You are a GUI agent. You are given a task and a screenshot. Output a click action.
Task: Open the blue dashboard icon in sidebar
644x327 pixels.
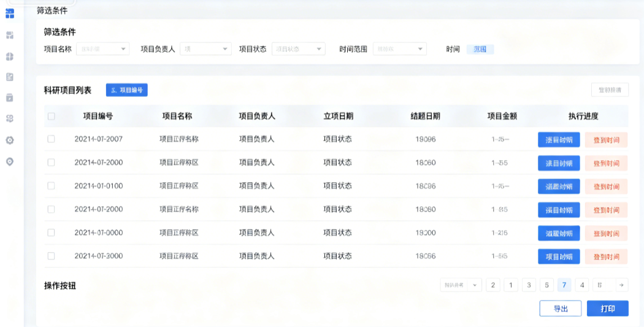coord(10,13)
